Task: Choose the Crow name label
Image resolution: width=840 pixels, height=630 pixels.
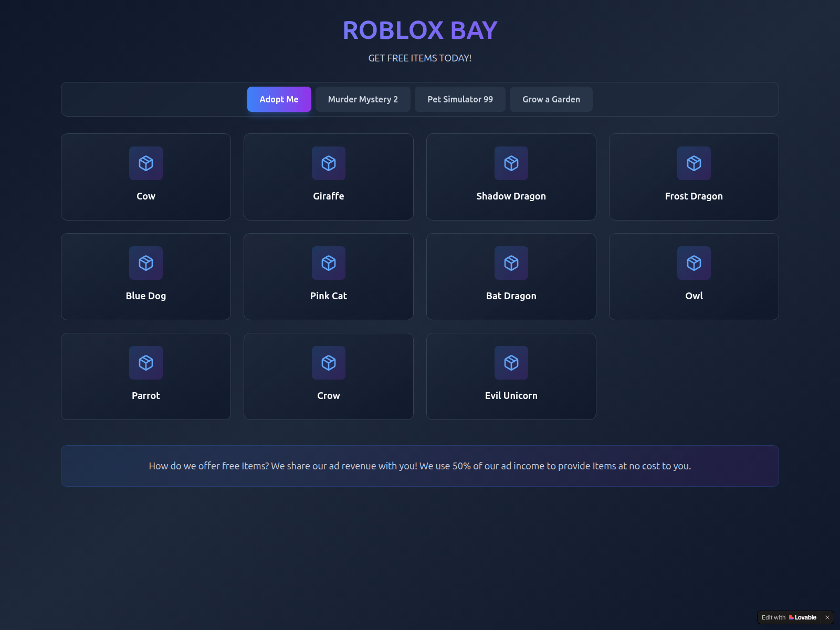Action: [x=329, y=396]
